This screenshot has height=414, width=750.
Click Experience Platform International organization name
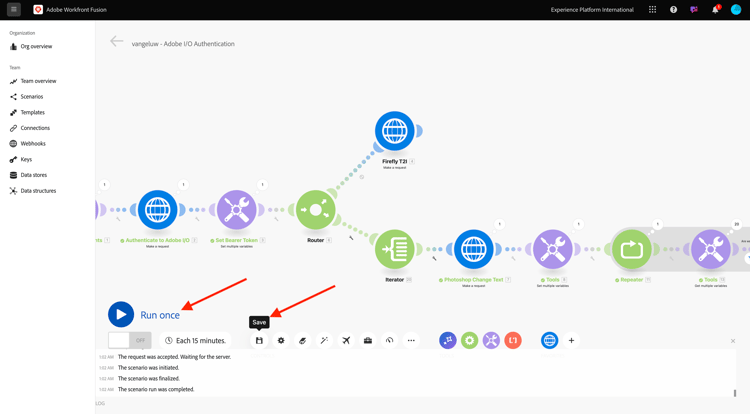point(592,10)
